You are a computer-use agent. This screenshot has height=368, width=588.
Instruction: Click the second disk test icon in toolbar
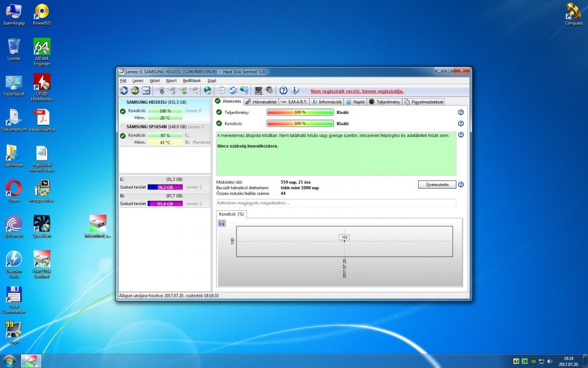(171, 90)
